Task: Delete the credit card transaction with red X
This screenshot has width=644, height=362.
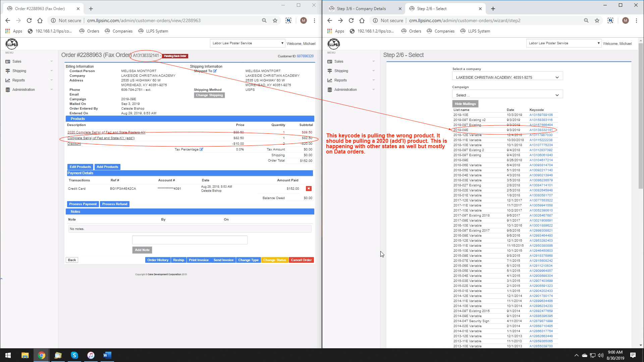Action: (x=309, y=189)
